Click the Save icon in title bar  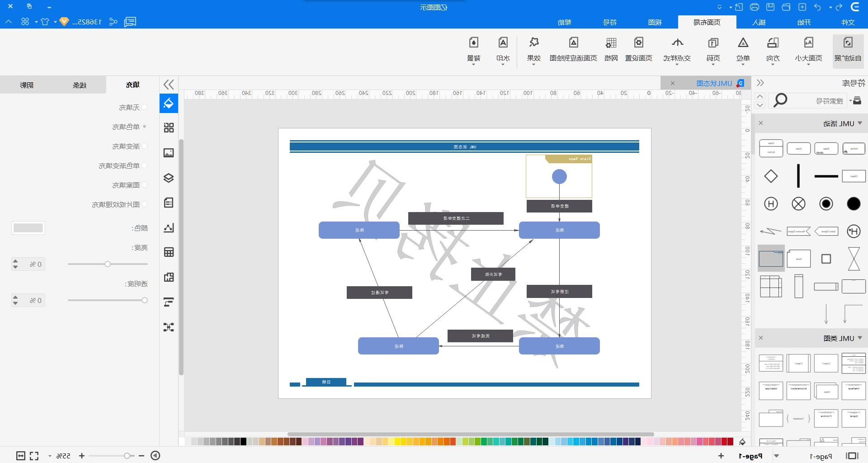[770, 7]
